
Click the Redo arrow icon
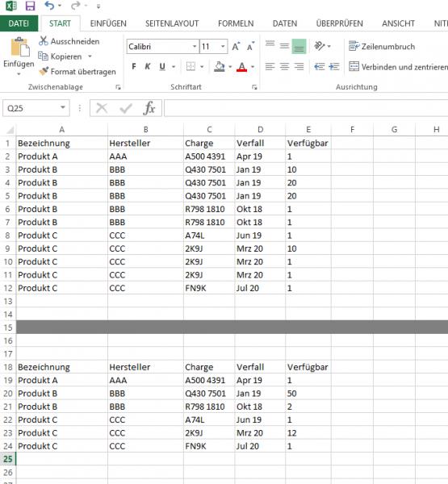(x=75, y=6)
